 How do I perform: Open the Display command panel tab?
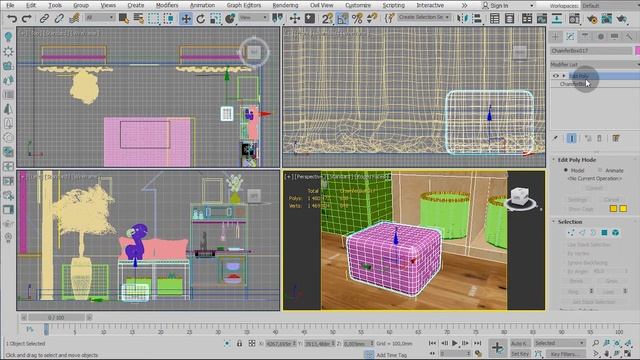point(614,36)
